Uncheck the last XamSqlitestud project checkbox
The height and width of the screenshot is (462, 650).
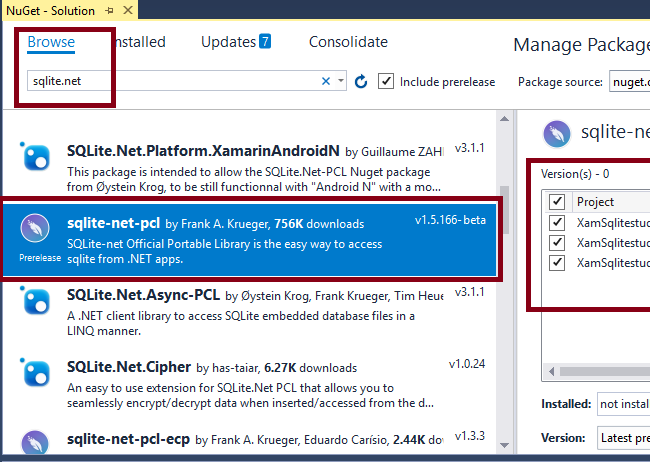point(557,263)
